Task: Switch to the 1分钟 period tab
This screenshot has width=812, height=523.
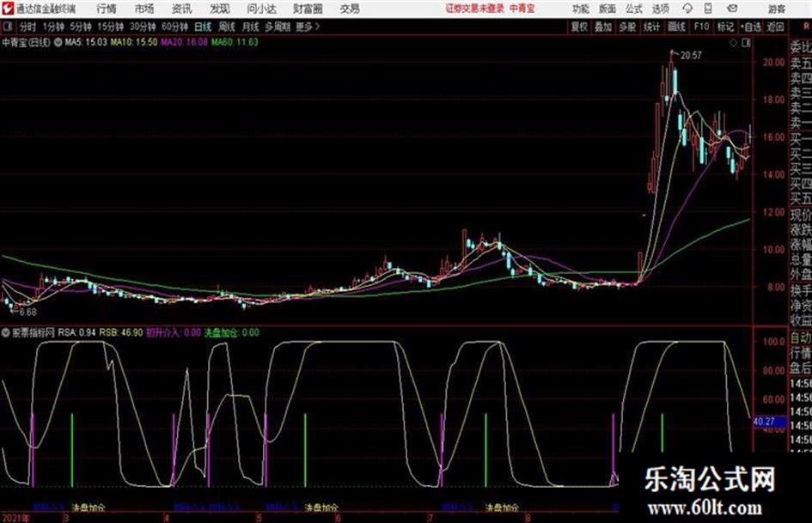Action: tap(52, 27)
